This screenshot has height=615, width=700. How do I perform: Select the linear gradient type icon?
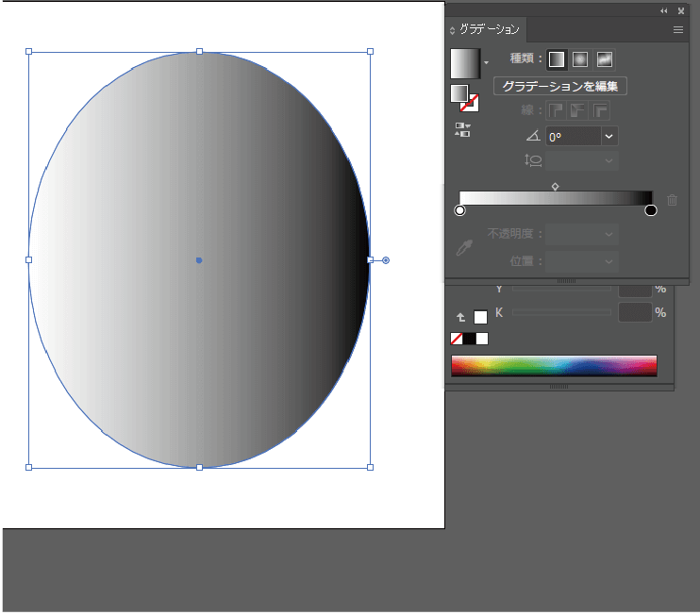click(x=557, y=59)
